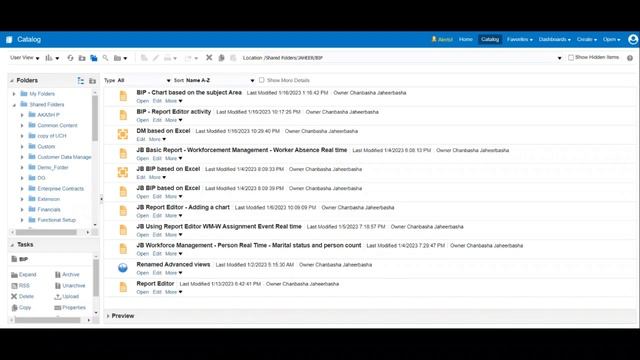
Task: Click the Expand task in Tasks pane
Action: click(24, 275)
